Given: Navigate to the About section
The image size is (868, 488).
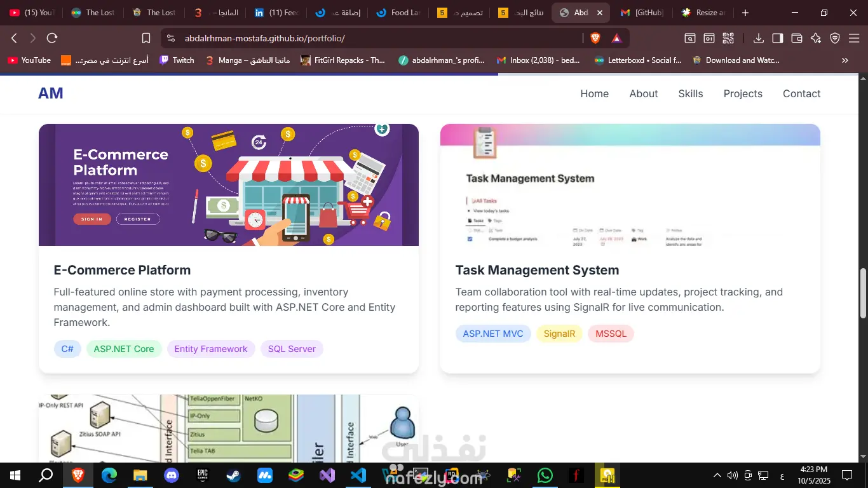Looking at the screenshot, I should 644,93.
